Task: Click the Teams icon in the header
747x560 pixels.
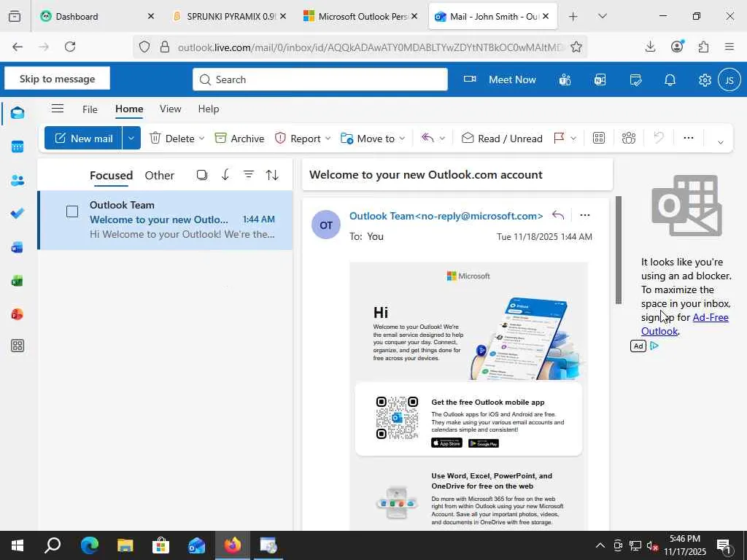Action: click(x=565, y=80)
